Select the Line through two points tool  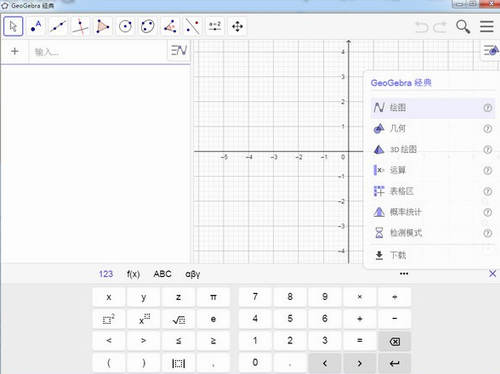point(58,26)
